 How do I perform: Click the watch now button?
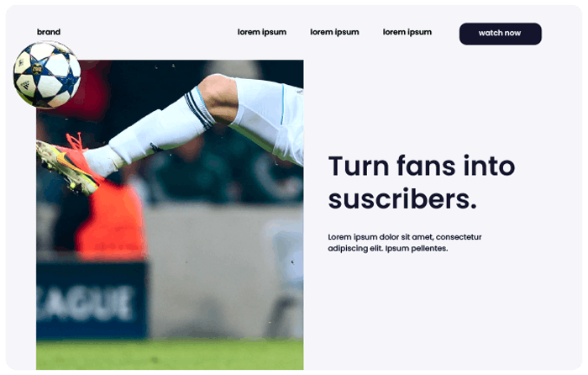coord(501,34)
